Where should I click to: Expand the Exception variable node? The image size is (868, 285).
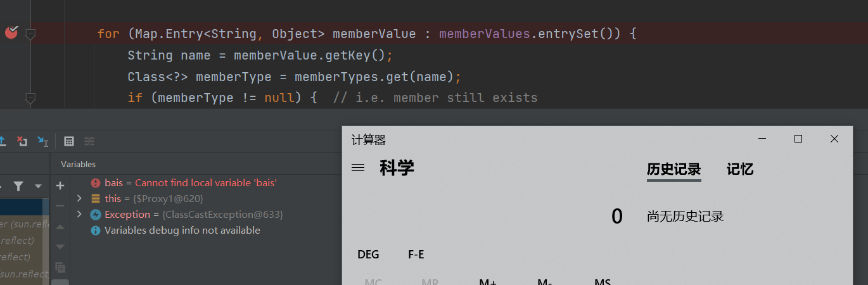[79, 215]
